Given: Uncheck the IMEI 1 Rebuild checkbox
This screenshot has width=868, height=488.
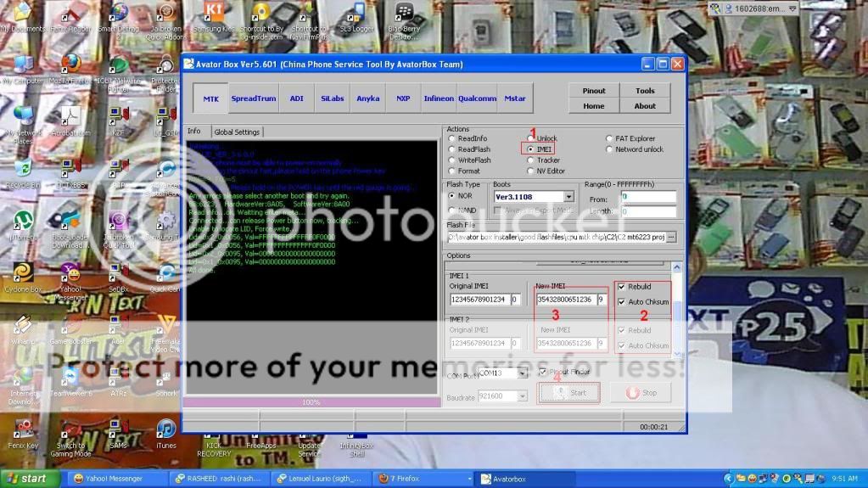Looking at the screenshot, I should tap(622, 287).
